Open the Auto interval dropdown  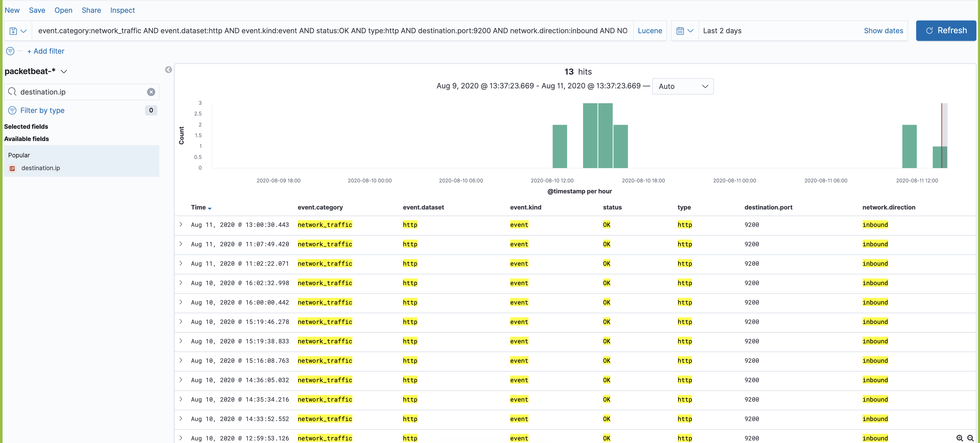(683, 86)
